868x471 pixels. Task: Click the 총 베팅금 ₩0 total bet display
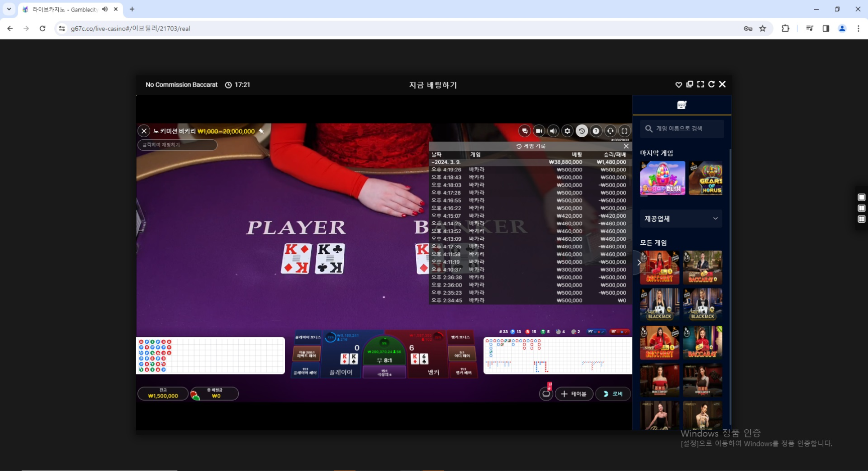coord(215,394)
